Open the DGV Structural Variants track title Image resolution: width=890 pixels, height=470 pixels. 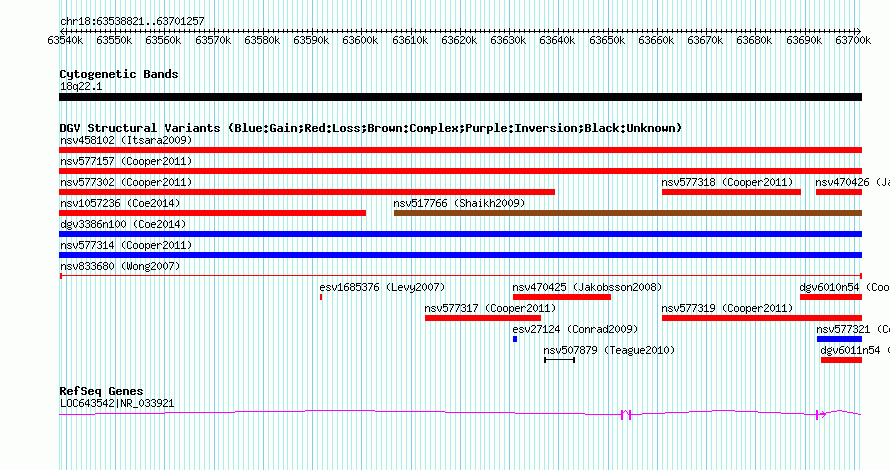click(x=371, y=128)
